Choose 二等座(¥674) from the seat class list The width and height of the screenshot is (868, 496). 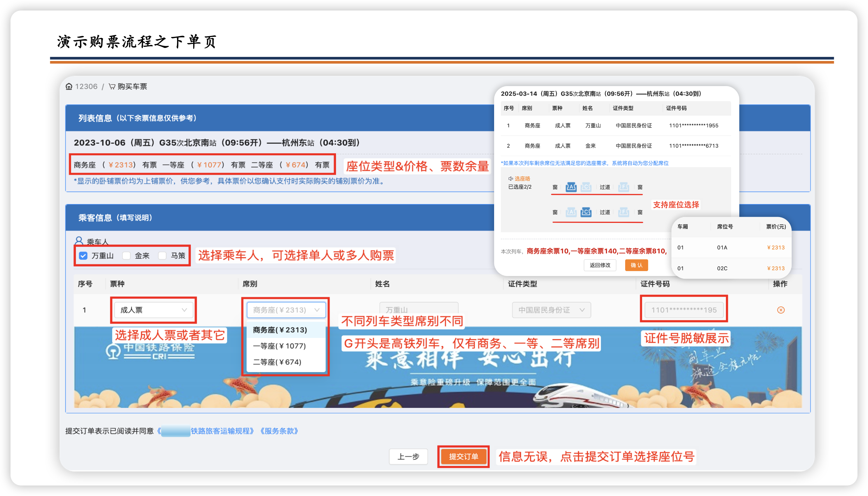coord(286,362)
